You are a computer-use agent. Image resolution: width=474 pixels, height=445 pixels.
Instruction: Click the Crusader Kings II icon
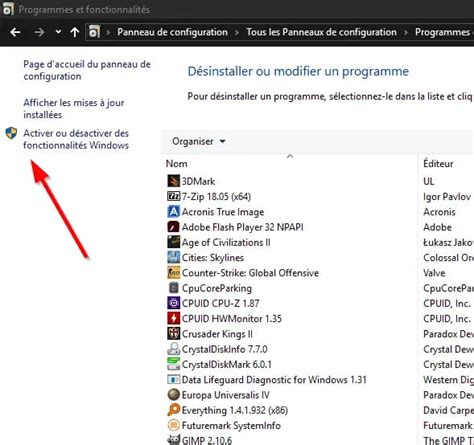[173, 334]
